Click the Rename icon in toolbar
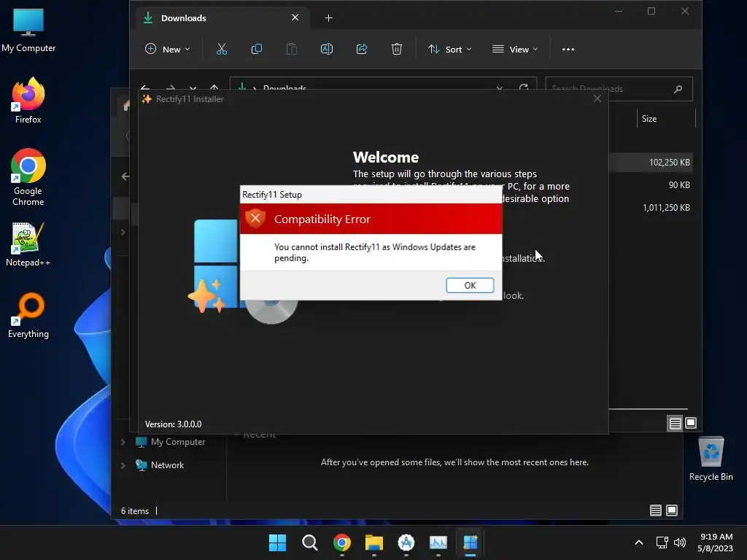 coord(327,49)
